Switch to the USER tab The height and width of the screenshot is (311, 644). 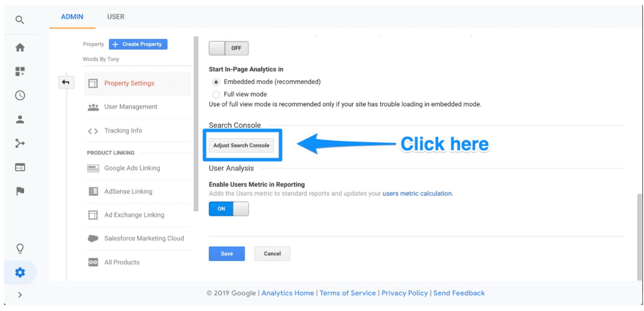pyautogui.click(x=116, y=17)
